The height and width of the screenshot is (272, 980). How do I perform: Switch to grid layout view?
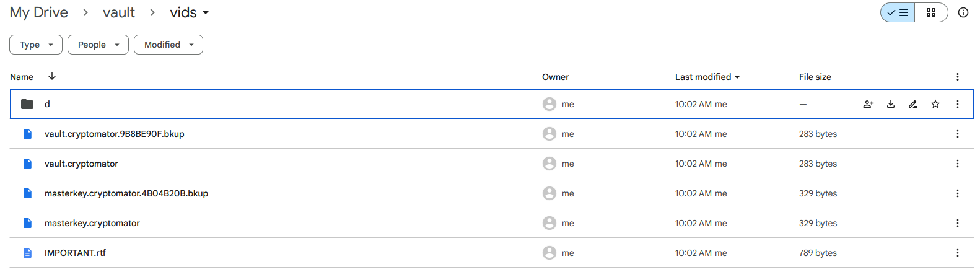click(x=931, y=12)
